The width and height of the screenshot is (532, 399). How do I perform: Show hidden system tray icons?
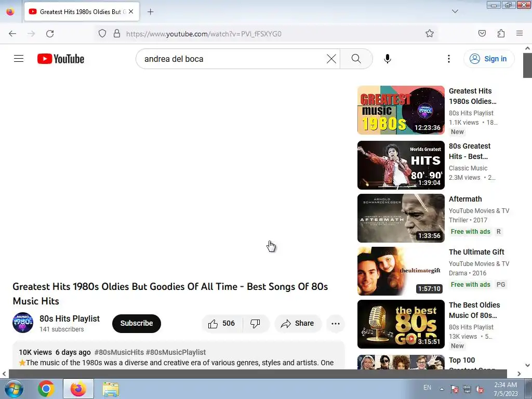[x=442, y=389]
